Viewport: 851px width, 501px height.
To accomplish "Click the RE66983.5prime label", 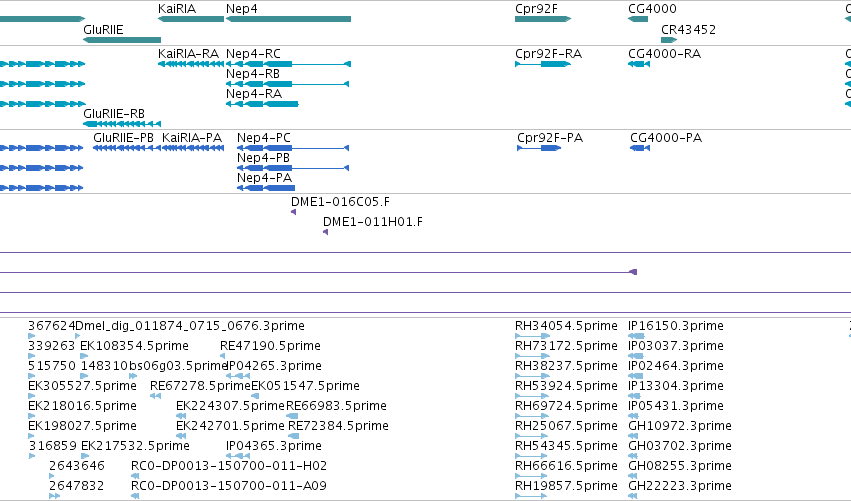I will point(336,406).
